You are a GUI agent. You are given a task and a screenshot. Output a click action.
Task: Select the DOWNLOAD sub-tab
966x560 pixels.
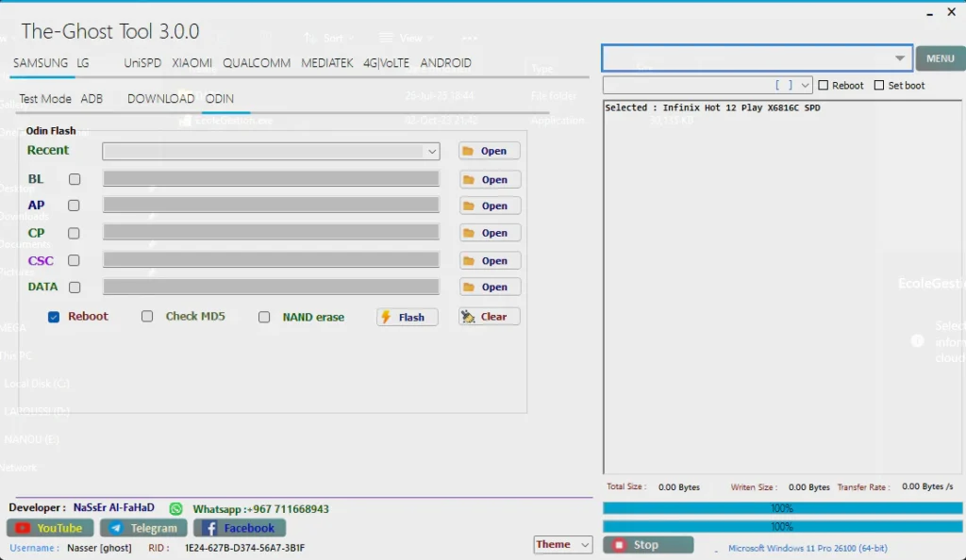coord(160,99)
